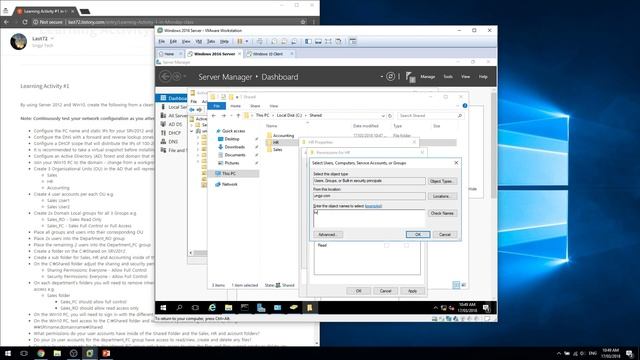Viewport: 640px width, 360px height.
Task: Open Explorer File ribbon tab
Action: (x=217, y=106)
